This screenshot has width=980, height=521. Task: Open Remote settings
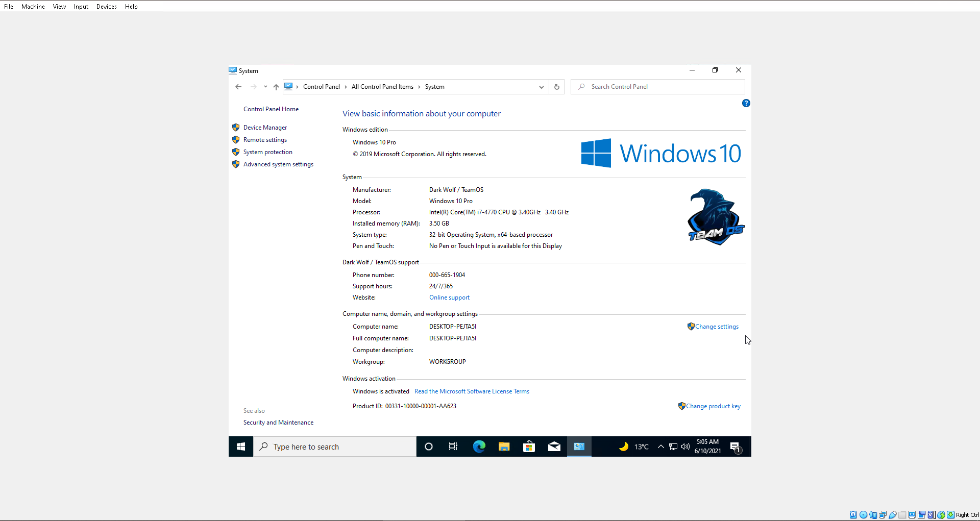[x=265, y=140]
